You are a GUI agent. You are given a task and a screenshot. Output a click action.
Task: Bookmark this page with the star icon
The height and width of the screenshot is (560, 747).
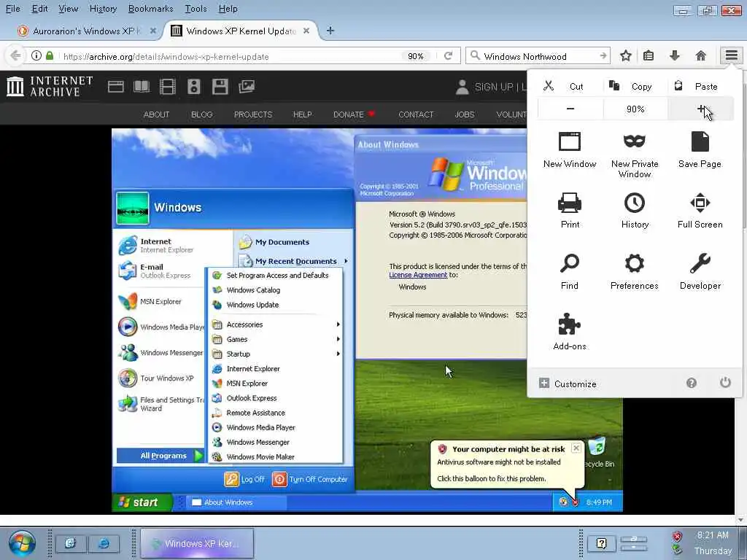625,55
